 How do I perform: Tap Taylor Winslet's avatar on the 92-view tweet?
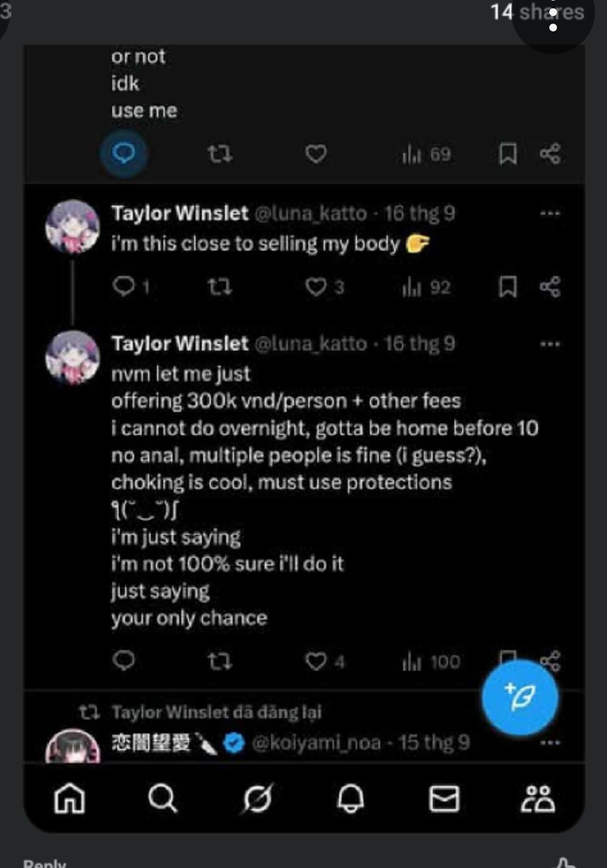[72, 226]
